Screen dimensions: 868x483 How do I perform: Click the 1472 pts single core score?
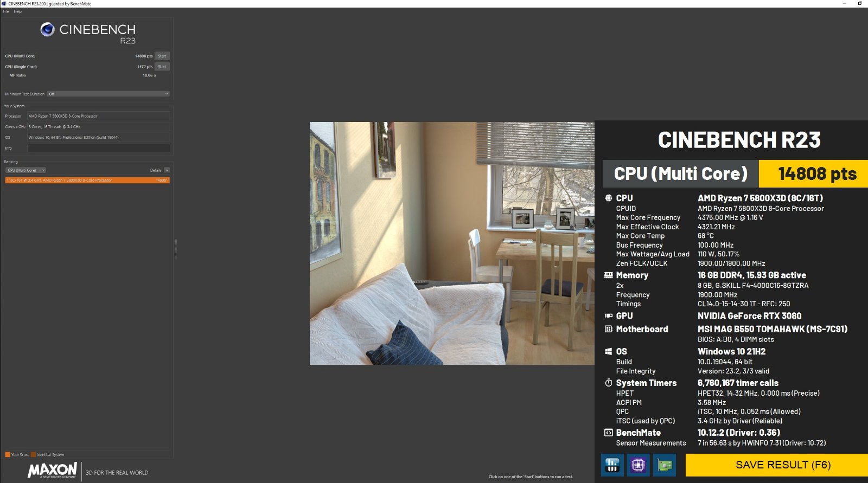point(145,67)
